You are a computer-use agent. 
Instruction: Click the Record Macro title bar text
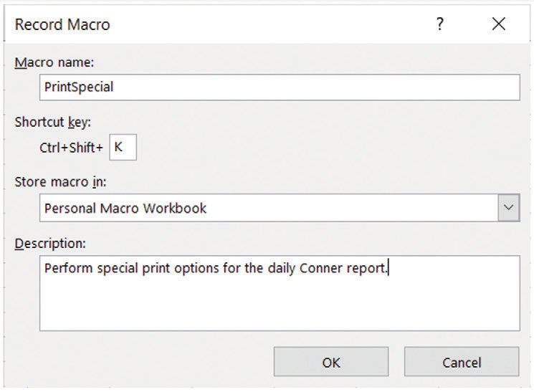click(62, 24)
